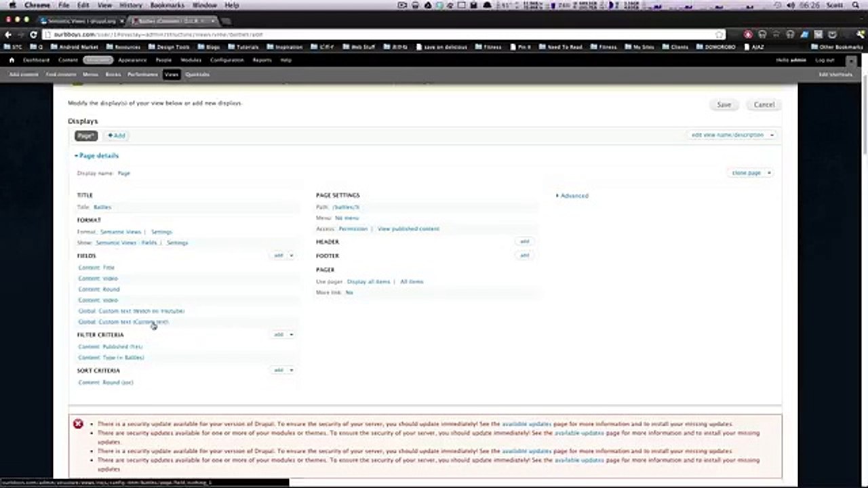Open the Design Tools bookmark folder

[x=168, y=47]
